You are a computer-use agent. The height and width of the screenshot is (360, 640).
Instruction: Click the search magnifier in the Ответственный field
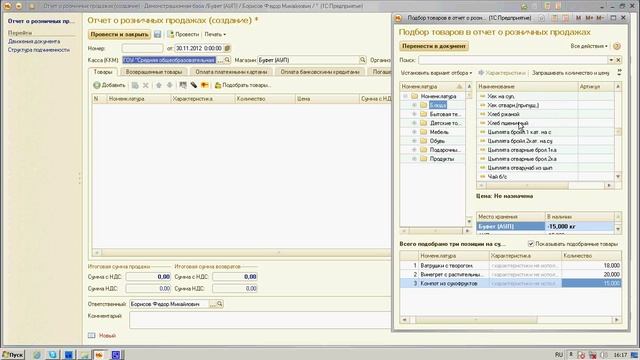[x=220, y=304]
